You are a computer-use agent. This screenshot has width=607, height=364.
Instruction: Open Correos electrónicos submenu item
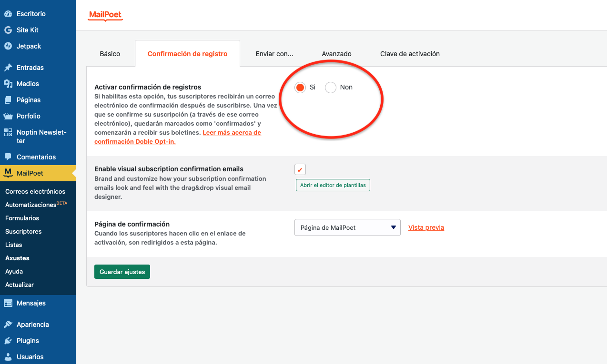[x=35, y=191]
